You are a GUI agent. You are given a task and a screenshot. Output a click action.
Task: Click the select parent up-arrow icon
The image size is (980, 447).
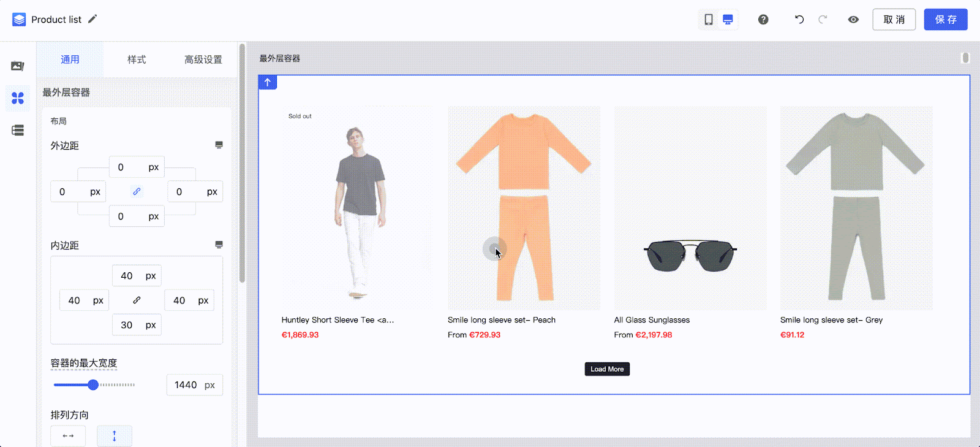pyautogui.click(x=268, y=82)
